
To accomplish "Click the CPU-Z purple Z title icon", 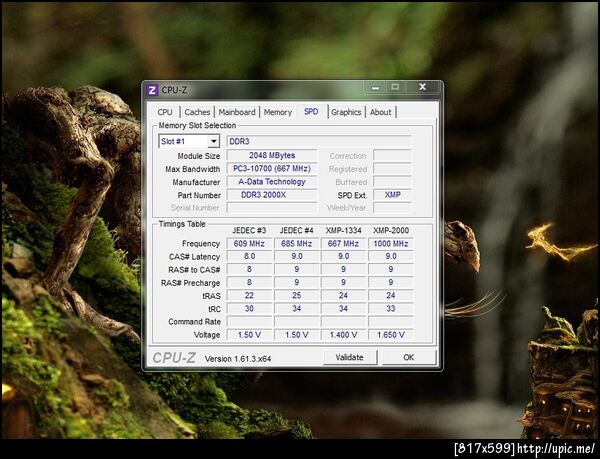I will pyautogui.click(x=152, y=90).
